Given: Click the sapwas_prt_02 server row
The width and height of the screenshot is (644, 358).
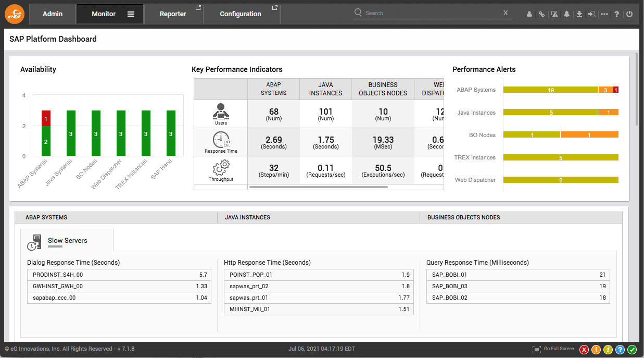Looking at the screenshot, I should [x=319, y=286].
